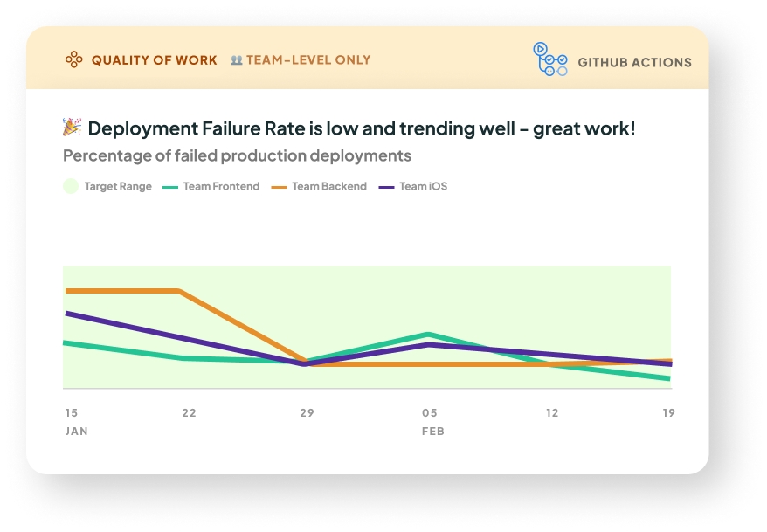Click the Deployment Failure Rate headline
Image resolution: width=767 pixels, height=532 pixels.
pyautogui.click(x=362, y=128)
